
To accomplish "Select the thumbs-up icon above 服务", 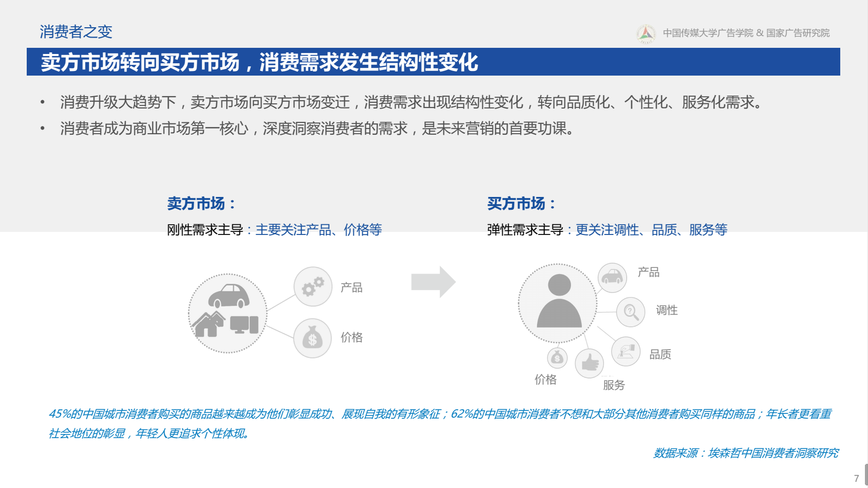I will click(589, 363).
